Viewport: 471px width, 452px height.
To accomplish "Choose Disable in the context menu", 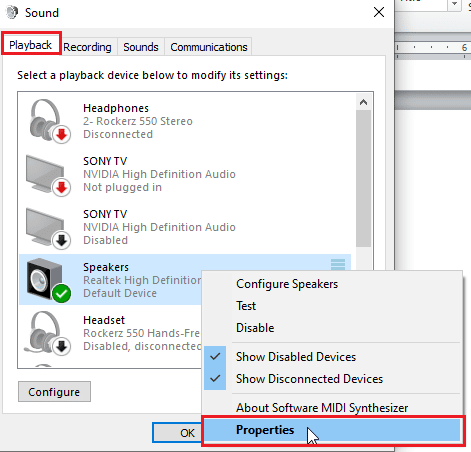I will tap(255, 328).
